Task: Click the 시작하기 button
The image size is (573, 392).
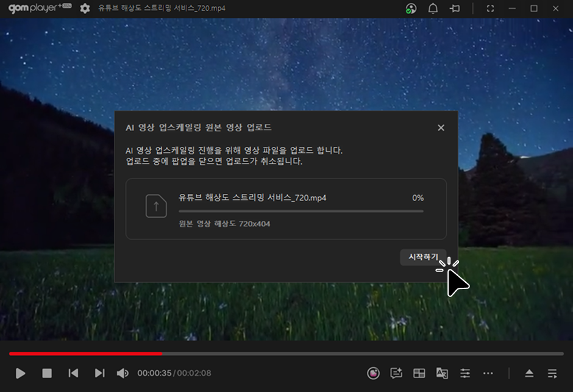Action: (x=423, y=257)
